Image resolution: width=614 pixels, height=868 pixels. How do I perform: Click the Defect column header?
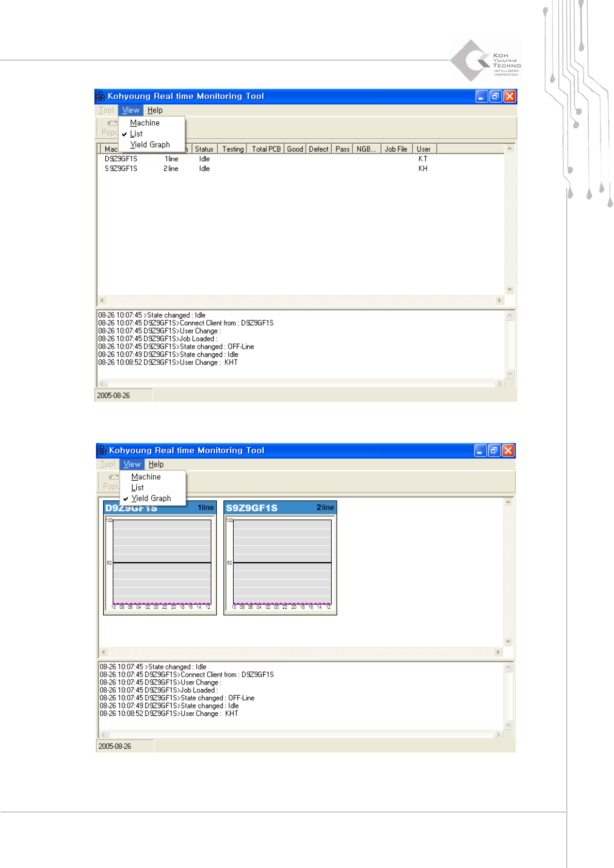pos(318,149)
